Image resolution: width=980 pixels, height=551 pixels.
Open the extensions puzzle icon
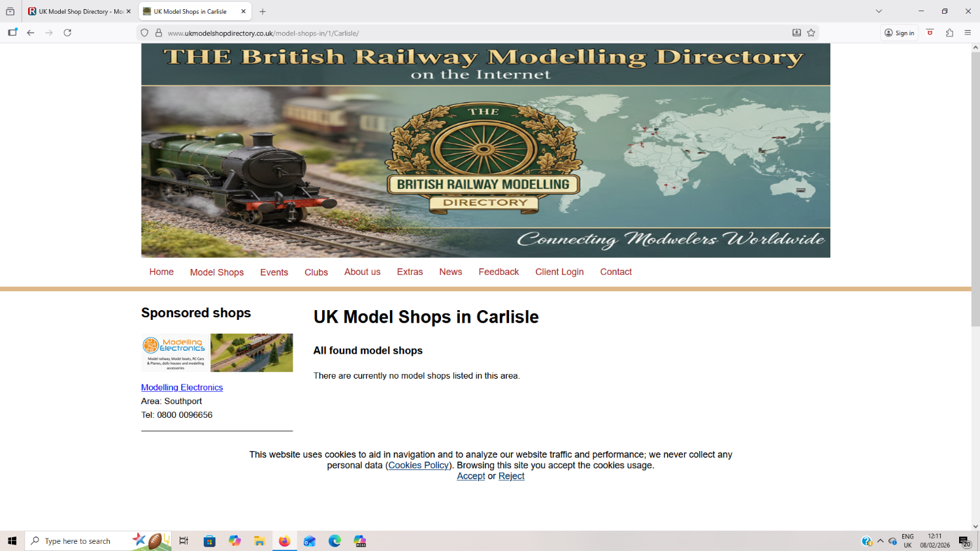(949, 33)
